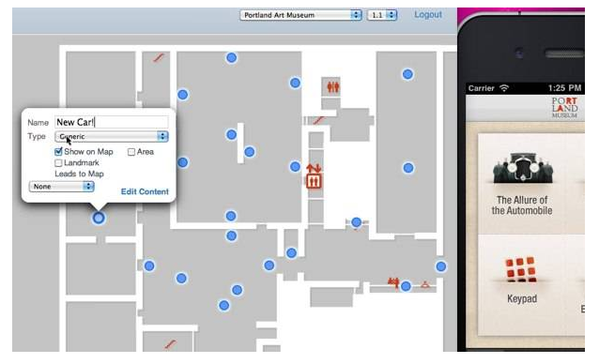Tap the Wi-Fi icon in the phone status bar
599x364 pixels.
(504, 88)
